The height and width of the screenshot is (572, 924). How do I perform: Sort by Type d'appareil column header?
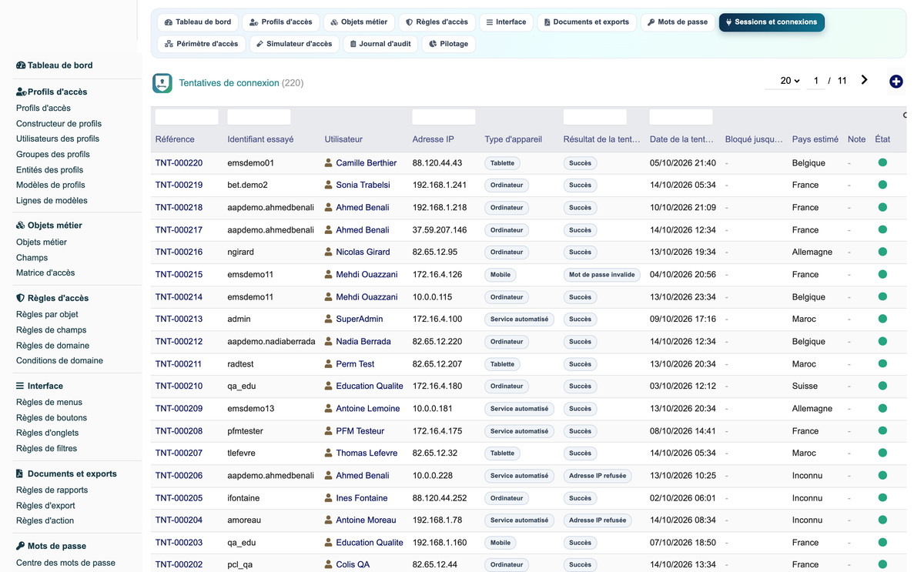(x=514, y=140)
